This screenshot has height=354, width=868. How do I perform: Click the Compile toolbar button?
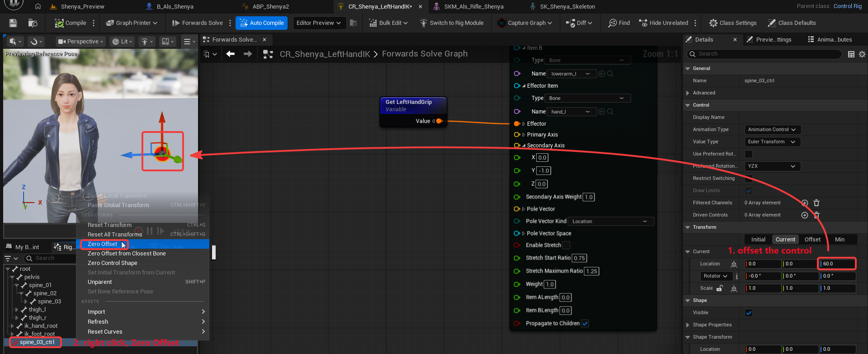71,23
